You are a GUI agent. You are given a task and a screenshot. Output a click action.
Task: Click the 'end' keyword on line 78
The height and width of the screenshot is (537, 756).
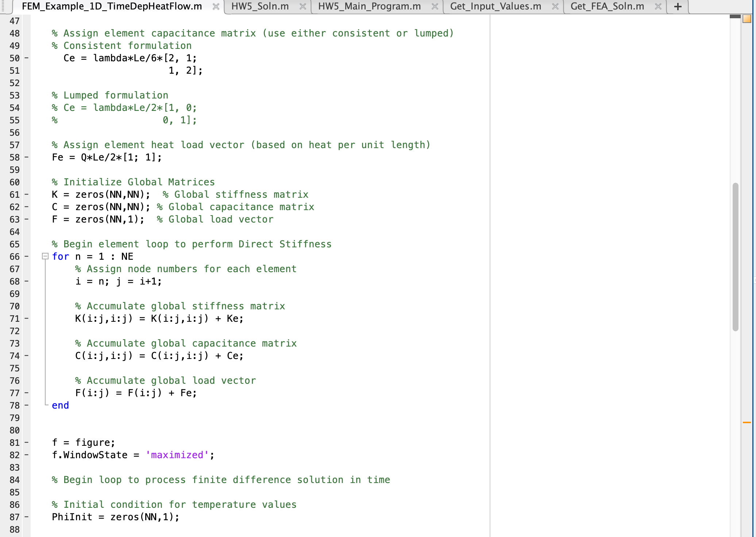click(x=61, y=405)
